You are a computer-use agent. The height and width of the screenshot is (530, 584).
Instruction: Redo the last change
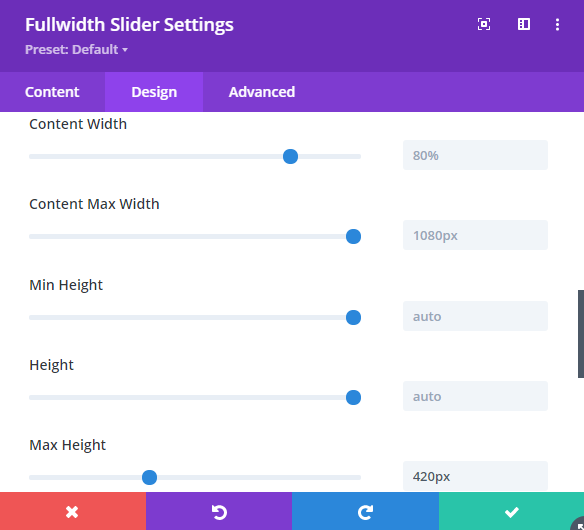365,511
